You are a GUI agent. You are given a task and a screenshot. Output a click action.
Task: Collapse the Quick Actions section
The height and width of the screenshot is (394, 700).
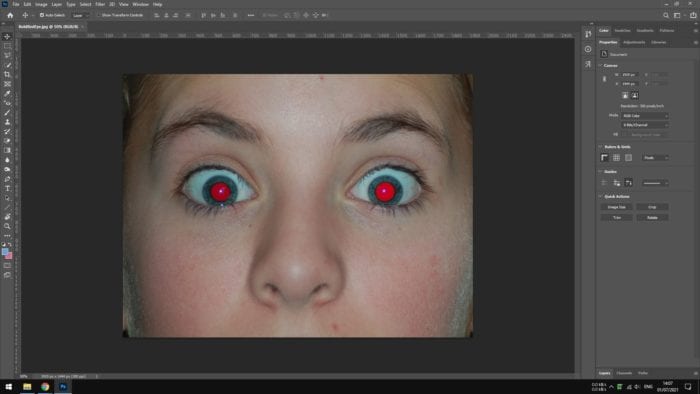pos(600,196)
